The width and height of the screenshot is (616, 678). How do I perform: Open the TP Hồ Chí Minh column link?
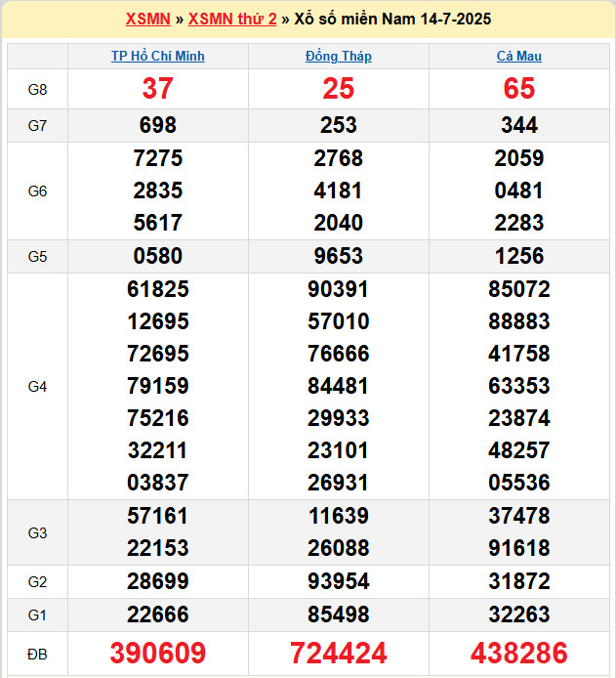(158, 57)
